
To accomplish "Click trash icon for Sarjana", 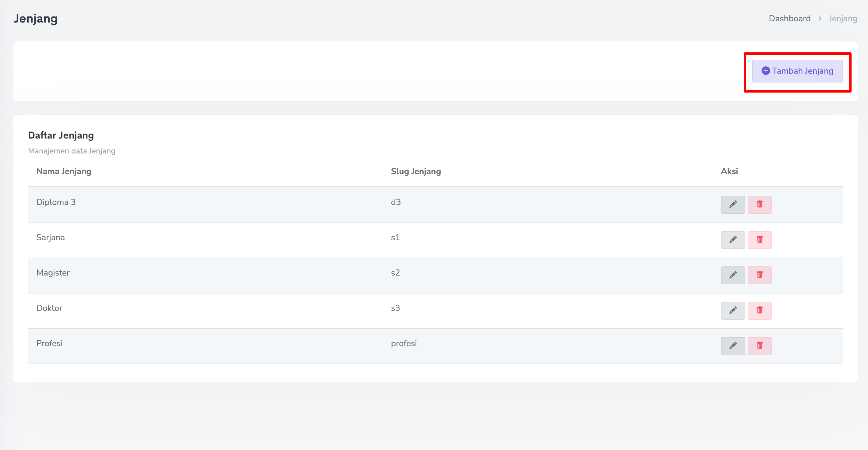I will [760, 240].
